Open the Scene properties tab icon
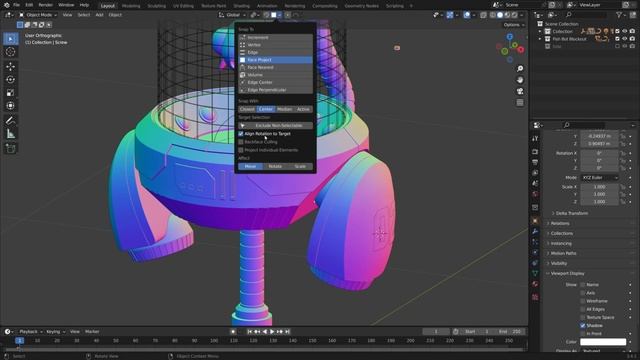This screenshot has height=360, width=640. tap(535, 183)
